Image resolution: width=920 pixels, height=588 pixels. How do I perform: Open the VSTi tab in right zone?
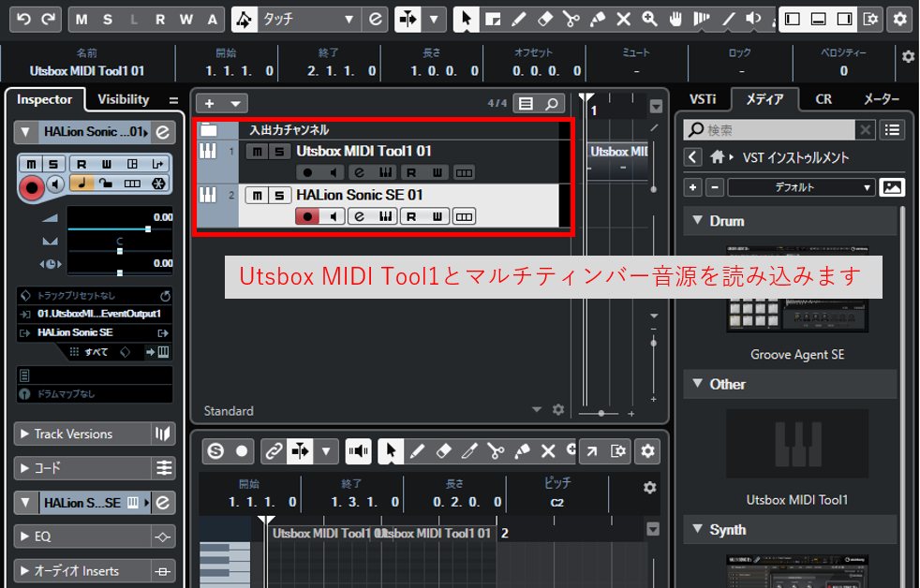click(703, 99)
